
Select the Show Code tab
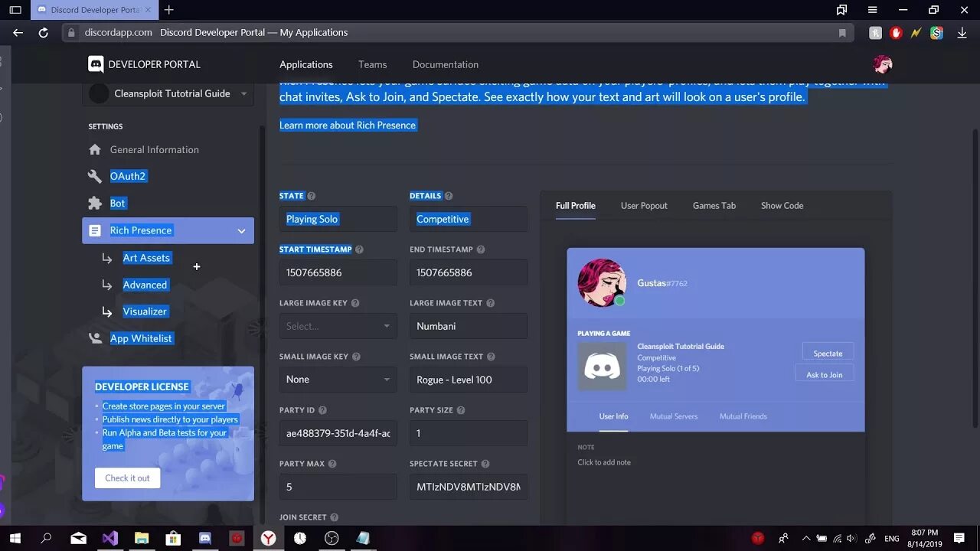782,206
